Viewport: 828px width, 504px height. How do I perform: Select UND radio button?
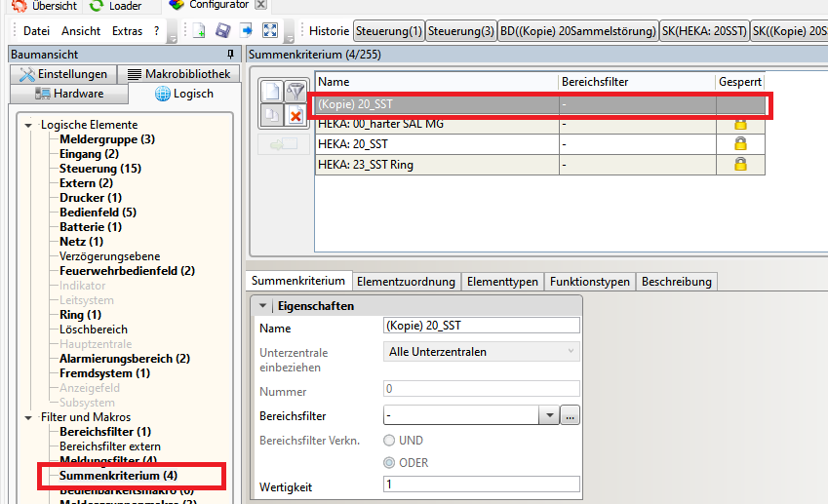pyautogui.click(x=389, y=440)
